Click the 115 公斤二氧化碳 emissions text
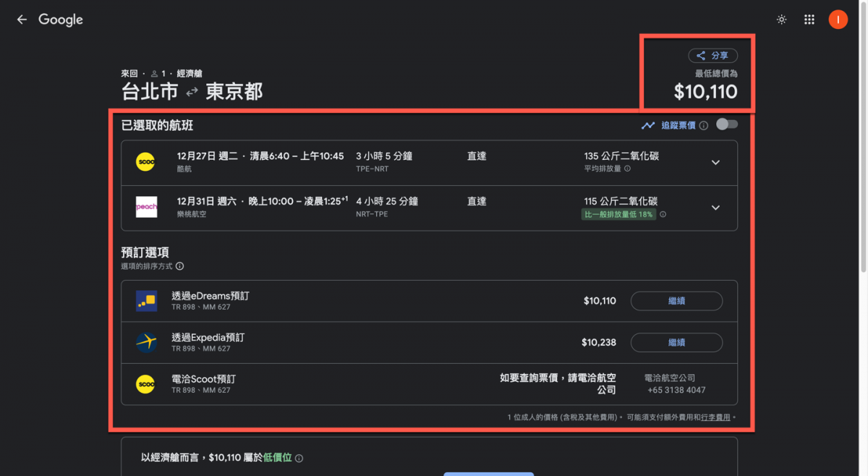The width and height of the screenshot is (868, 476). (x=621, y=201)
